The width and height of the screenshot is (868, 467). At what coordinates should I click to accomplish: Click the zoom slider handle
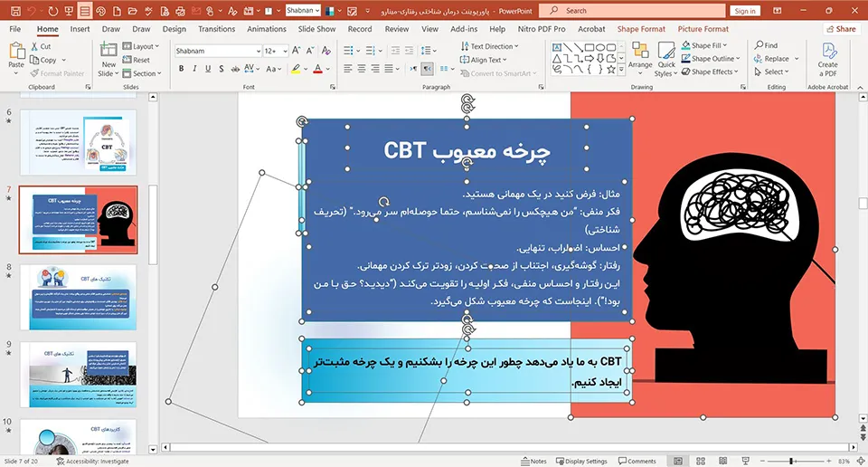tap(792, 461)
